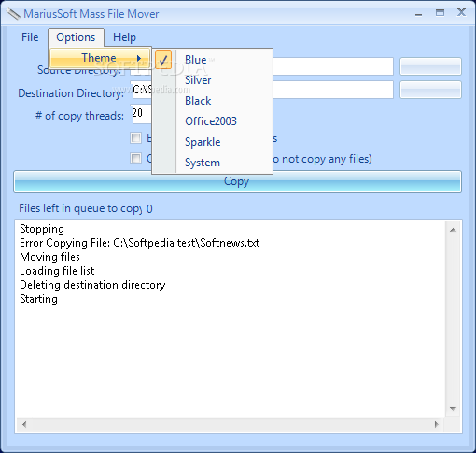Image resolution: width=476 pixels, height=453 pixels.
Task: Click the Theme submenu arrow
Action: pos(139,58)
